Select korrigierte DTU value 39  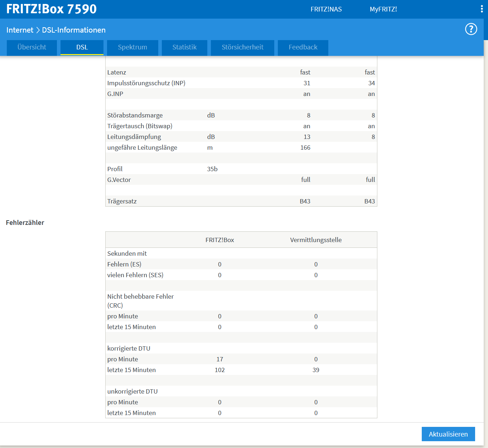click(x=316, y=370)
